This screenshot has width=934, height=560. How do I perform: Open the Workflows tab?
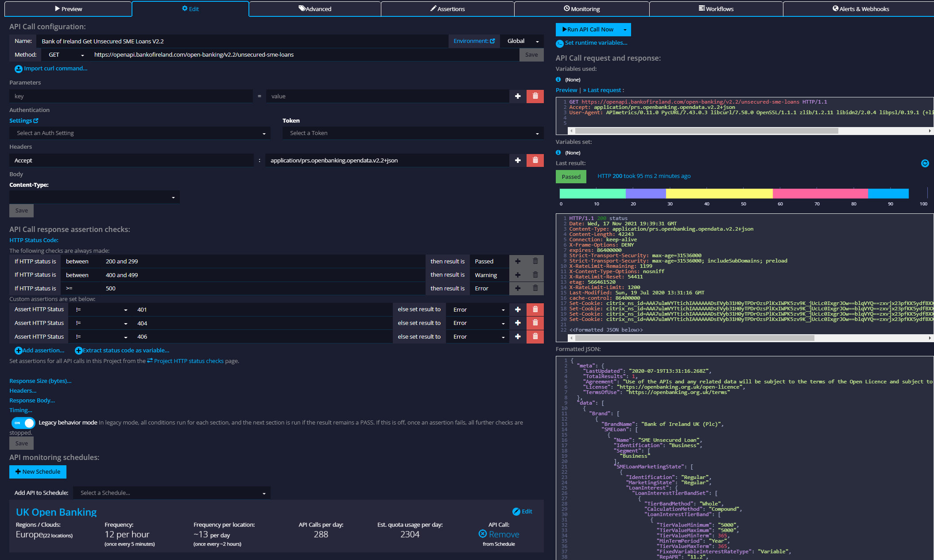point(716,9)
